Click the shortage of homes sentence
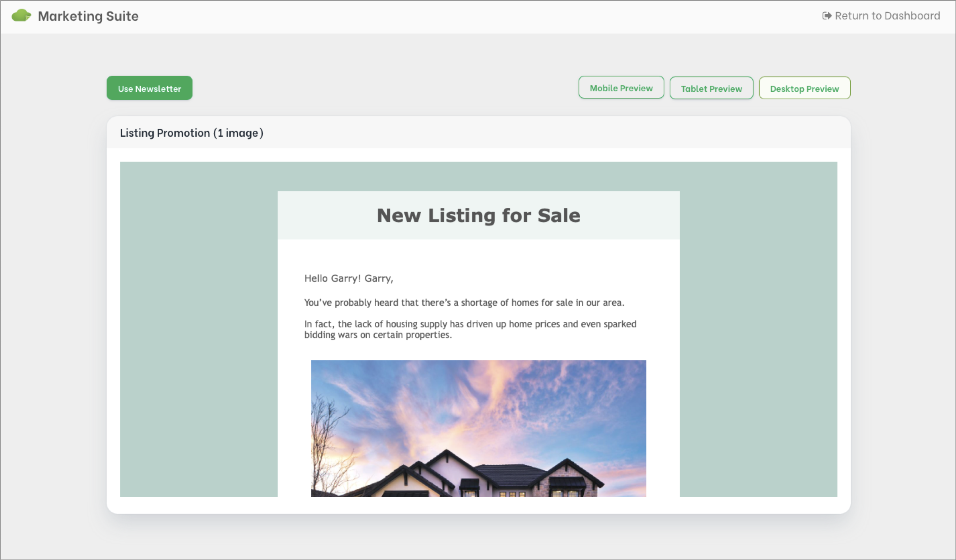This screenshot has width=956, height=560. [464, 303]
